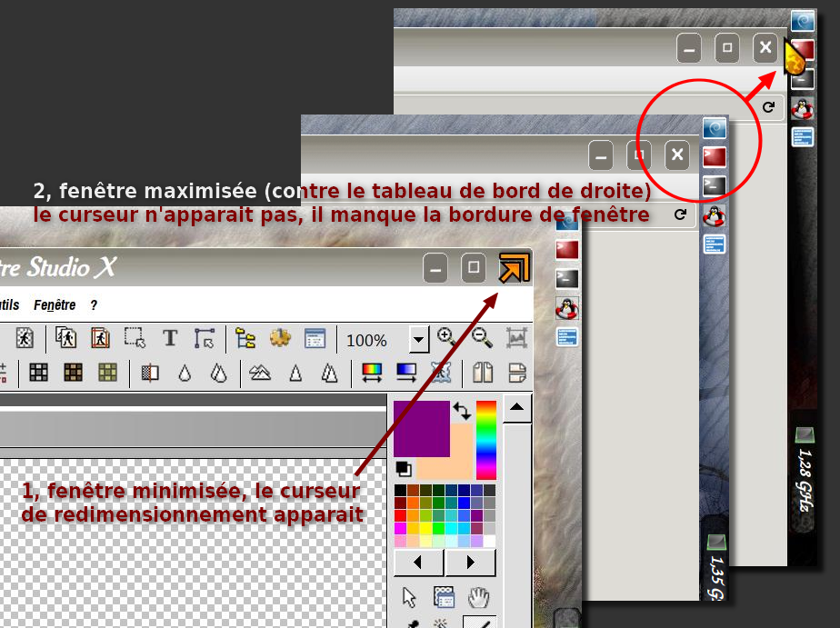Apply the Old photo sepia grid icon
The width and height of the screenshot is (840, 628).
click(73, 372)
